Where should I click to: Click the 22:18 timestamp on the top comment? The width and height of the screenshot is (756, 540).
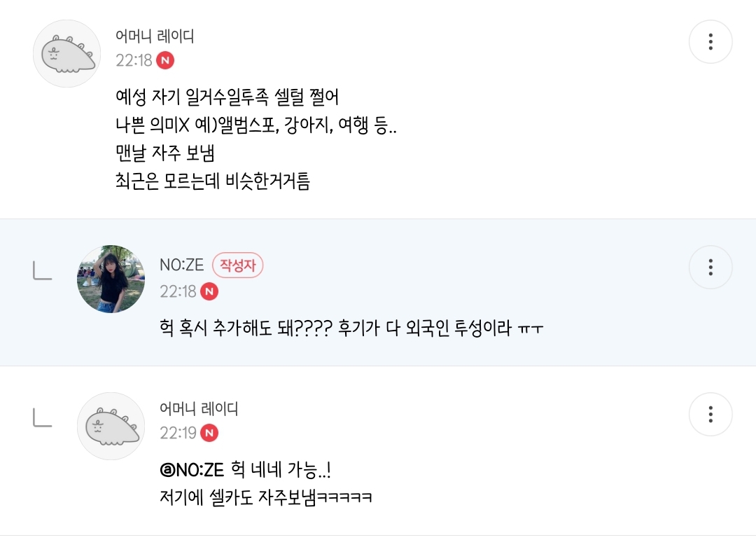[x=134, y=60]
